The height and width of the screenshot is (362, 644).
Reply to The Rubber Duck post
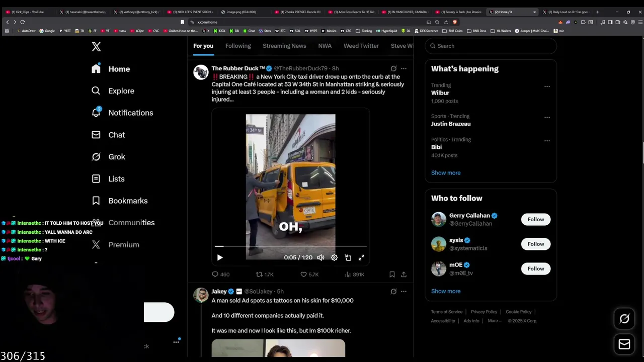click(220, 275)
